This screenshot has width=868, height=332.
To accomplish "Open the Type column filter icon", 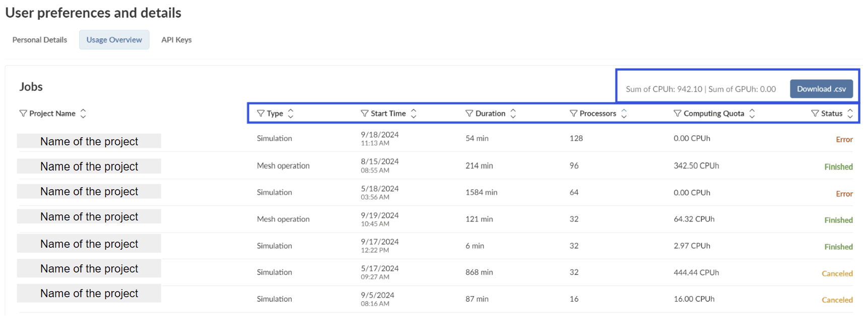I will coord(261,114).
